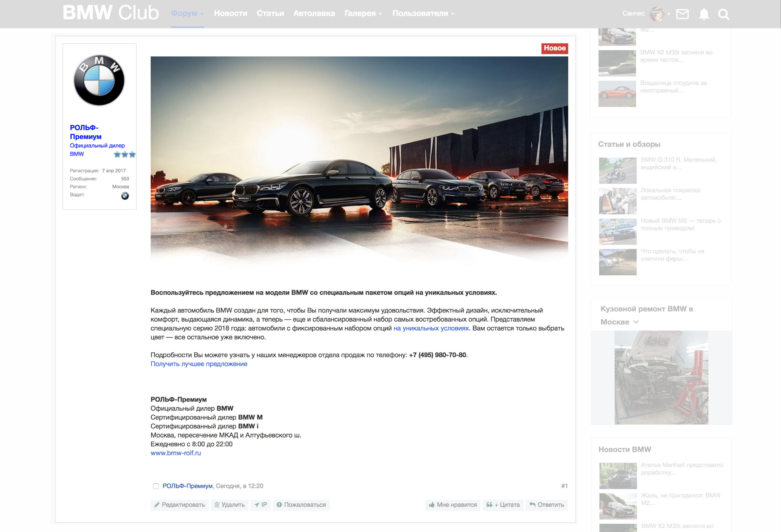Open the www.bmw-rolf.ru link

pos(176,453)
